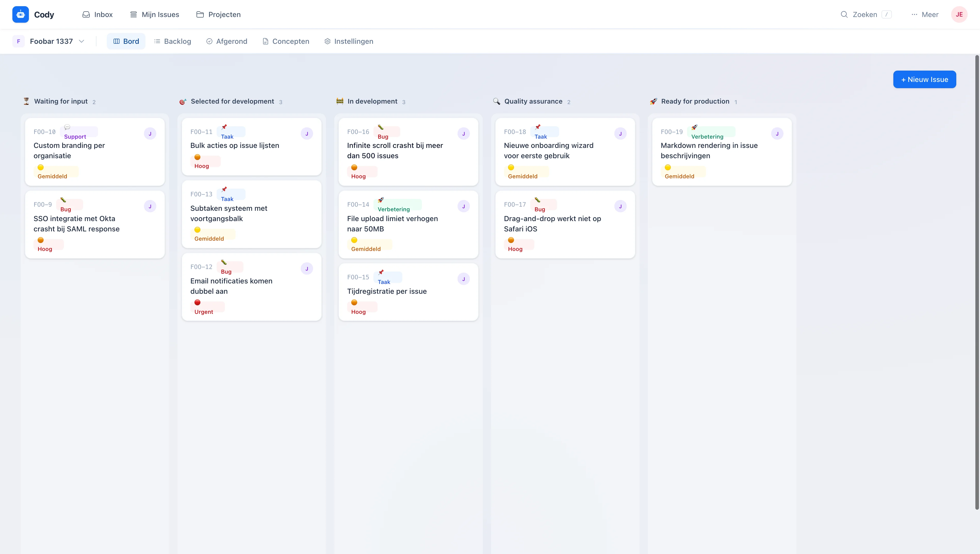Open the Afgerond tab
This screenshot has width=980, height=554.
(226, 41)
